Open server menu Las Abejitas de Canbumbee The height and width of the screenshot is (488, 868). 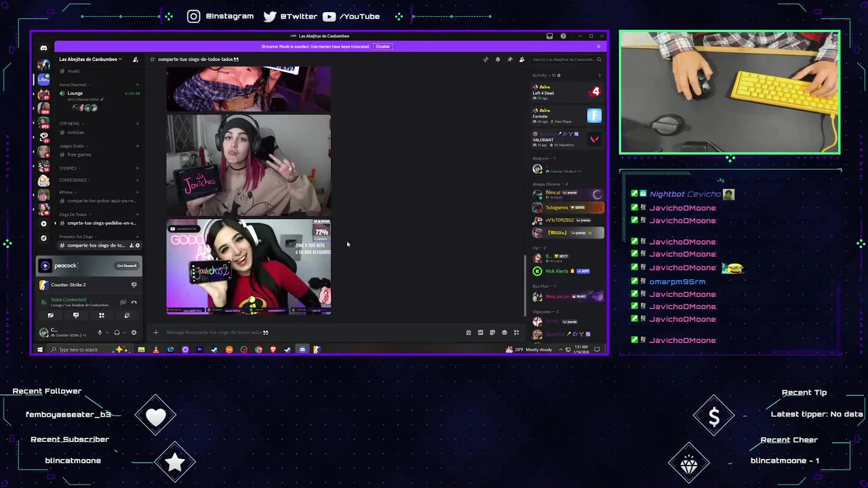[90, 60]
